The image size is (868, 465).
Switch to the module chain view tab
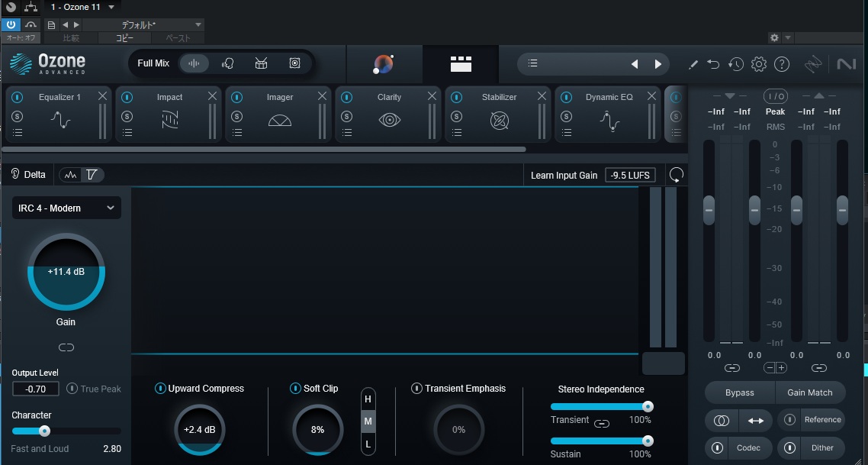[461, 64]
